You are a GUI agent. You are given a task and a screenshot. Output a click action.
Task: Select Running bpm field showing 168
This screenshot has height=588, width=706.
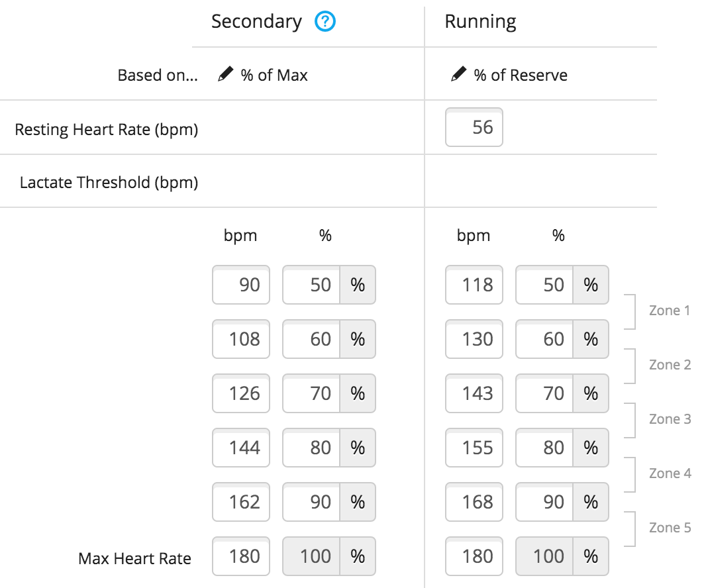[474, 502]
